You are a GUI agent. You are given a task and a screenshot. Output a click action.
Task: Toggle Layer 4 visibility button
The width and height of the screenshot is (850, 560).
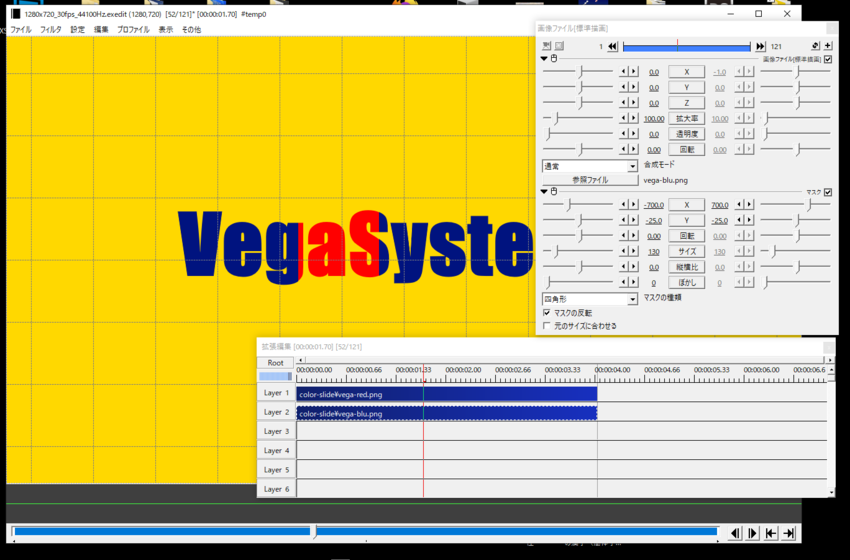[x=275, y=450]
